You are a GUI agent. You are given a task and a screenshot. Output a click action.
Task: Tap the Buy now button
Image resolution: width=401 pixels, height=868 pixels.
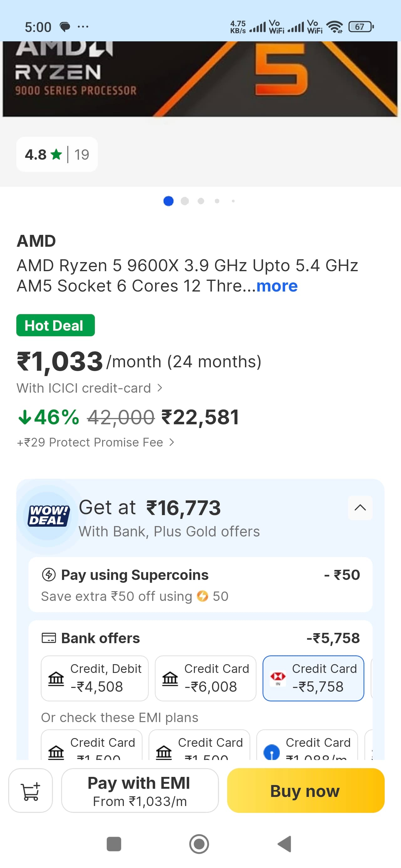[x=305, y=790]
